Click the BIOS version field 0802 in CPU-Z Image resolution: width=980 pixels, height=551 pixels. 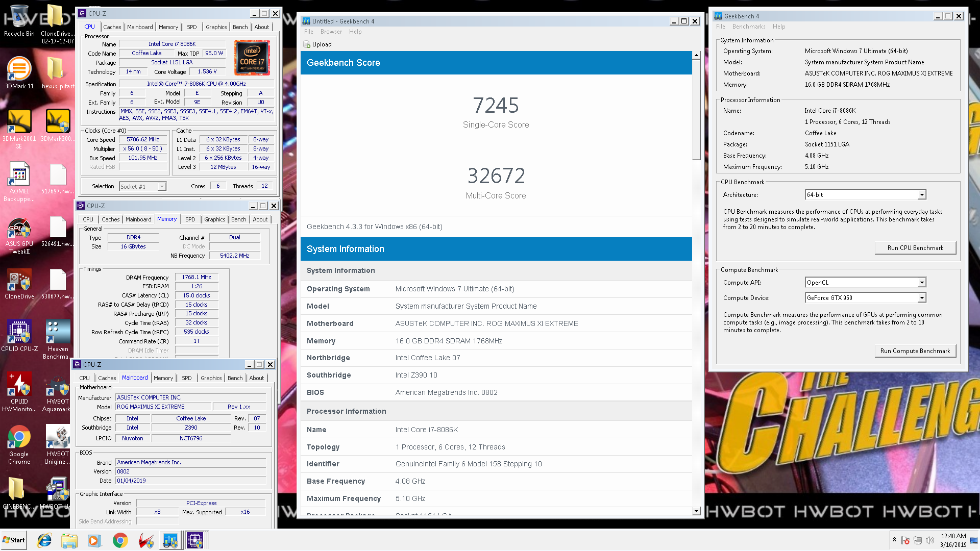[x=191, y=471]
